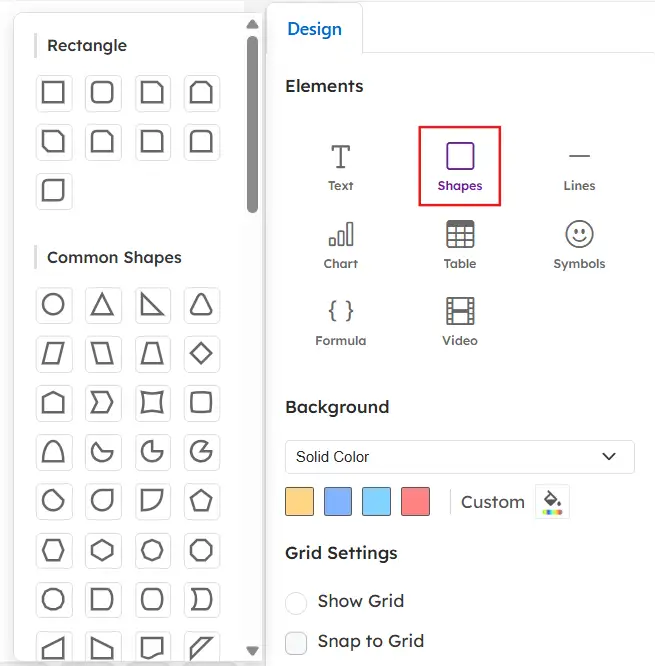
Task: Select the plain square rectangle shape
Action: click(53, 94)
